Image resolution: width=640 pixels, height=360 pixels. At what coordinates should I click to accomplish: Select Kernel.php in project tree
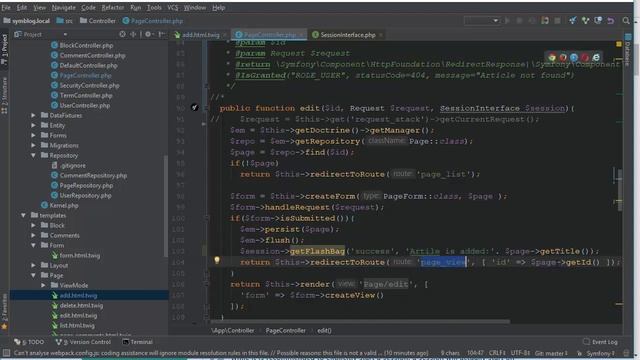tap(60, 205)
